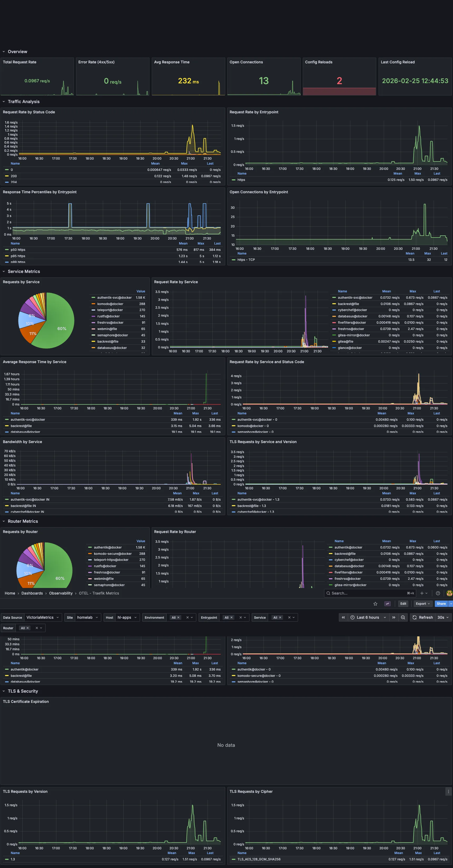Screen dimensions: 453x868
Task: Open the 30s refresh interval dropdown
Action: pyautogui.click(x=443, y=617)
